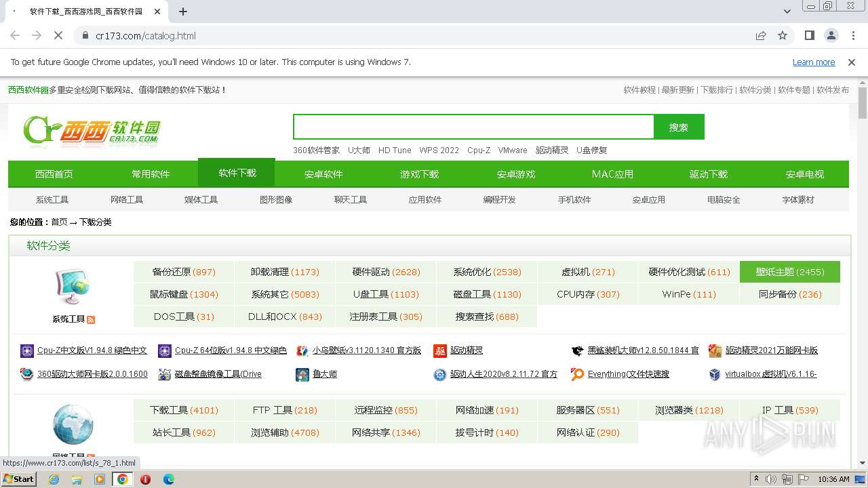The image size is (868, 488).
Task: Search hot keyword 360软件管家
Action: click(317, 150)
